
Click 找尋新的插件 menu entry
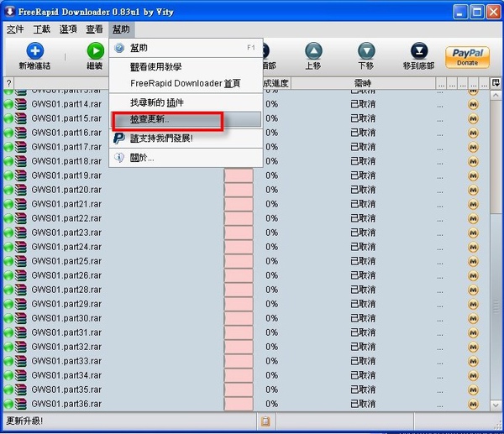point(156,102)
